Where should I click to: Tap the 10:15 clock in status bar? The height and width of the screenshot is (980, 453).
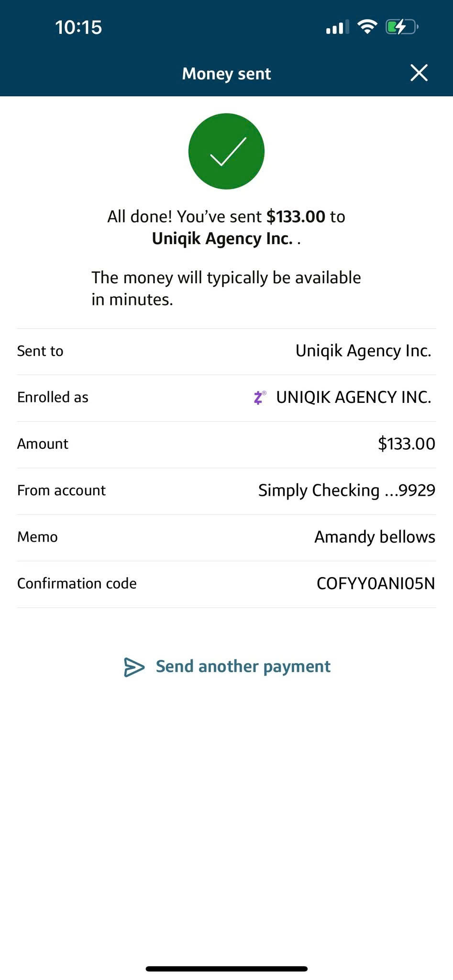[x=78, y=27]
